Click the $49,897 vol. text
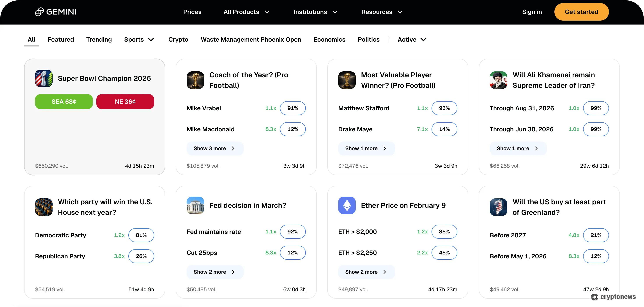The width and height of the screenshot is (644, 307). pyautogui.click(x=353, y=289)
